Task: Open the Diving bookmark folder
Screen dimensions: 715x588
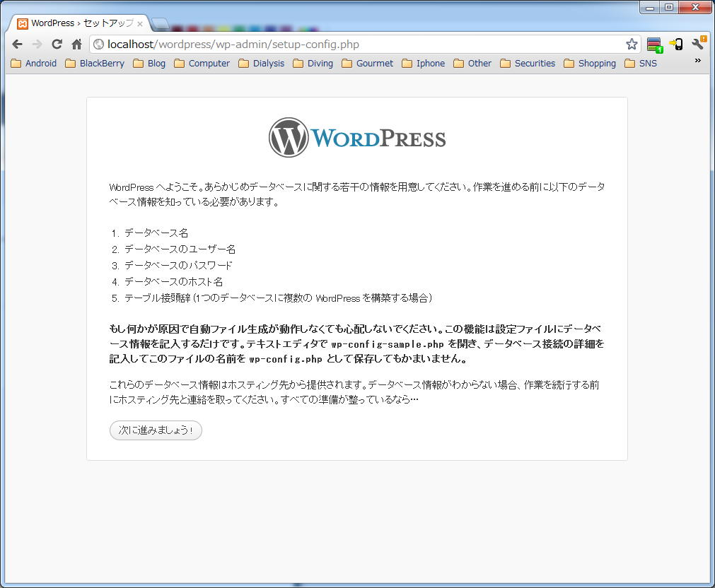Action: click(313, 64)
